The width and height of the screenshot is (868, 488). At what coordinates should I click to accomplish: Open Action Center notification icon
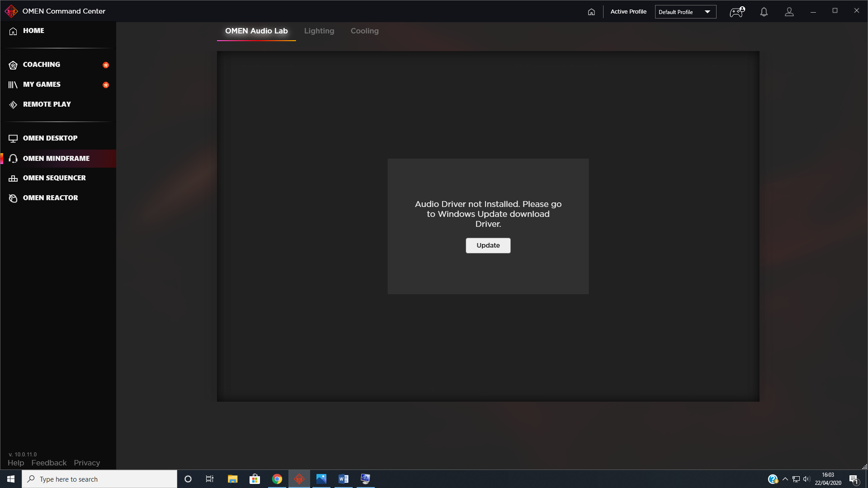(854, 479)
